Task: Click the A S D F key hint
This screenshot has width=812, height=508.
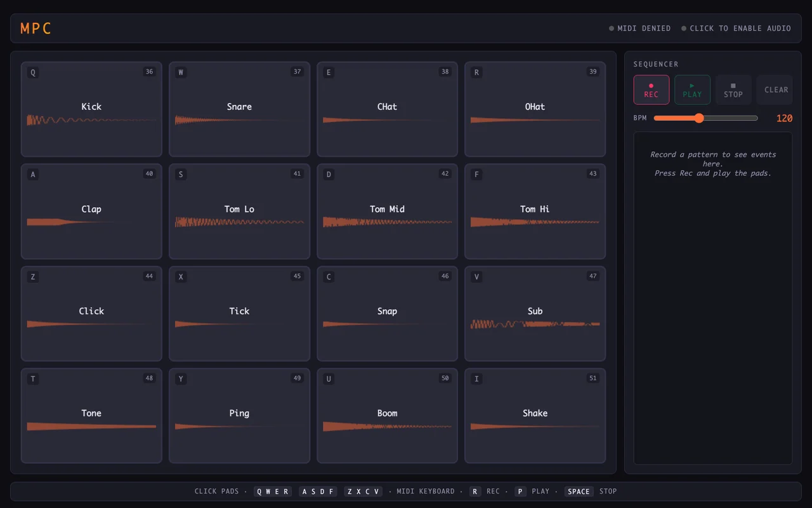Action: 318,491
